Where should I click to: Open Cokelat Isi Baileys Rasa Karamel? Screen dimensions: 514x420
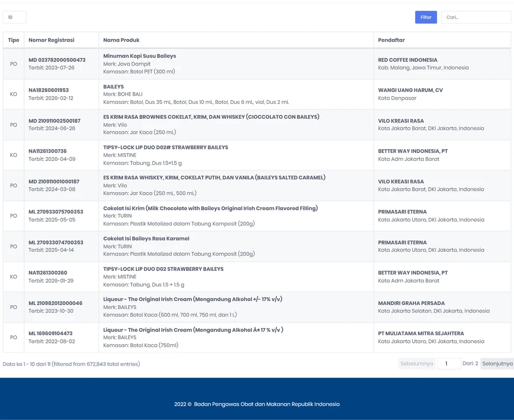pyautogui.click(x=146, y=239)
